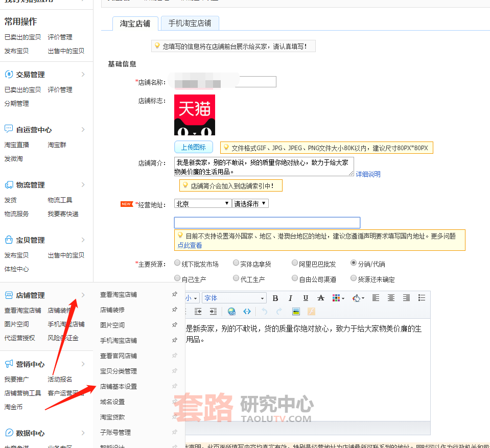Screen dimensions: 490x448
Task: Open the 字体 font family dropdown
Action: coord(235,298)
